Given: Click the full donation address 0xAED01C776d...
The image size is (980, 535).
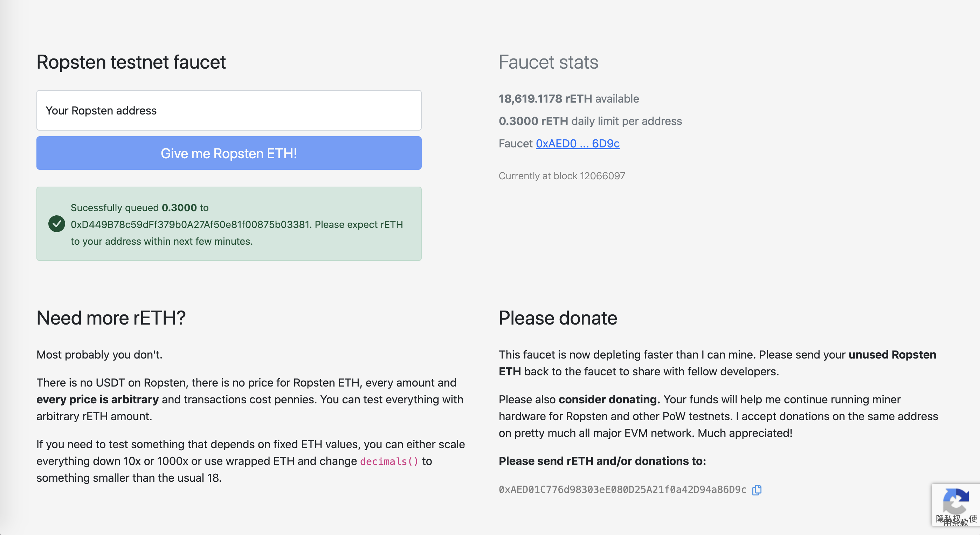Looking at the screenshot, I should (622, 490).
